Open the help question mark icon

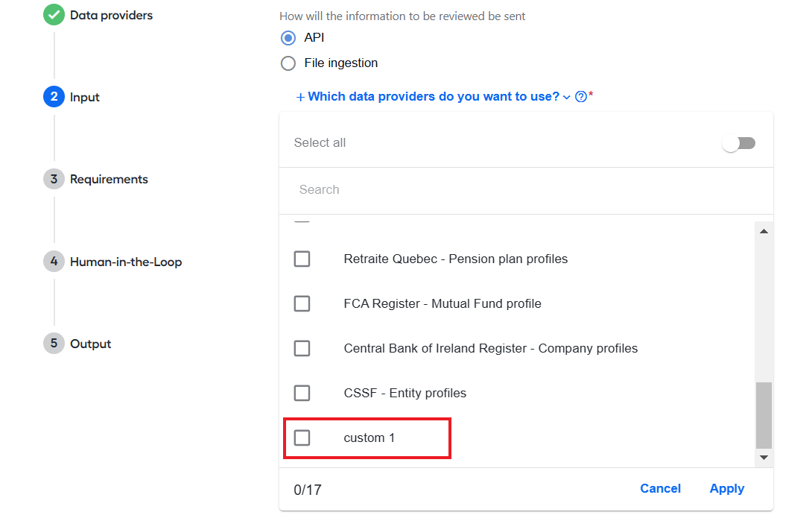point(581,97)
